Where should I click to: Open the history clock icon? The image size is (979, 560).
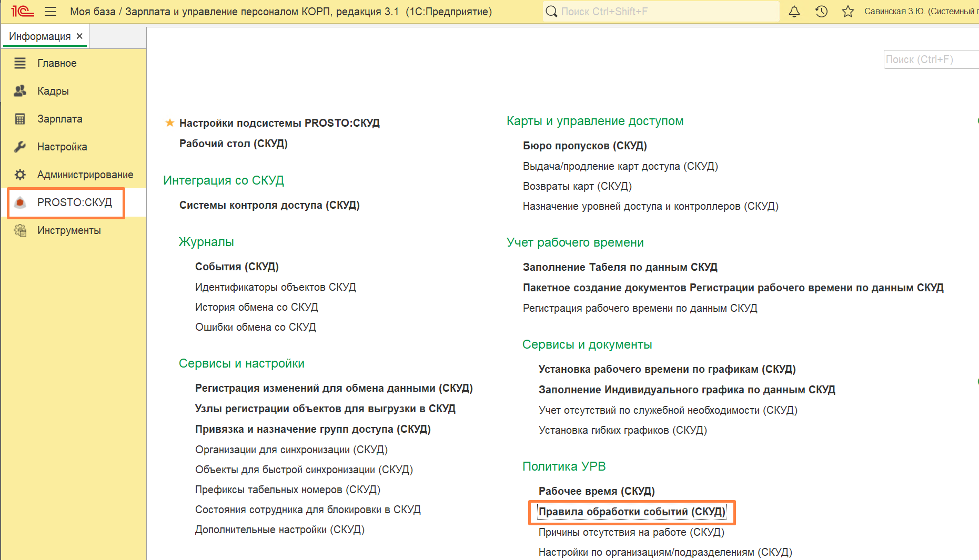click(821, 11)
